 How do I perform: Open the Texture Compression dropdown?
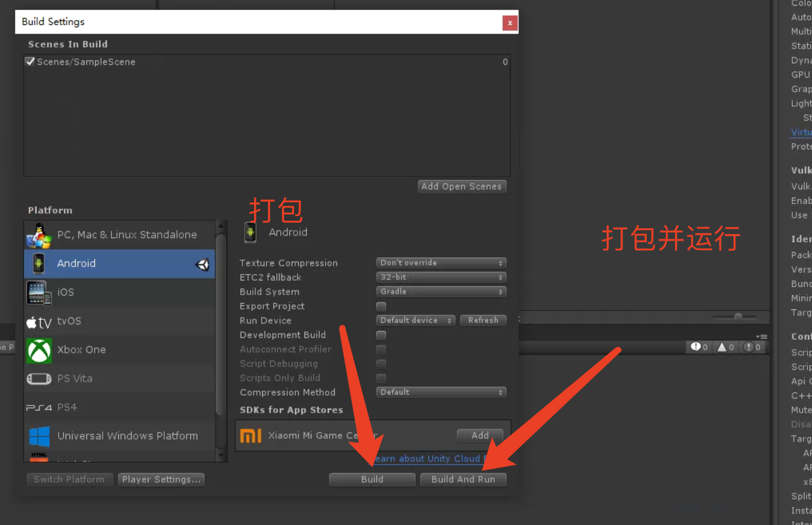pos(441,262)
